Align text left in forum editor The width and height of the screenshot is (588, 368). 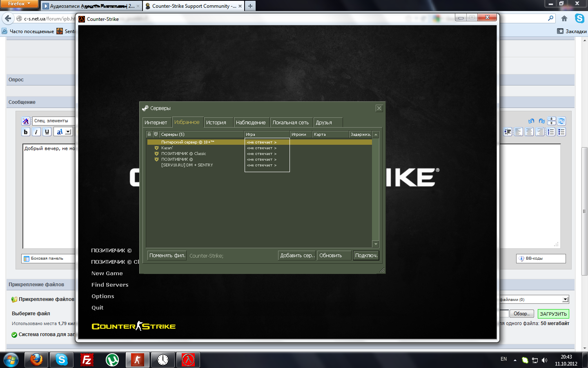[519, 132]
